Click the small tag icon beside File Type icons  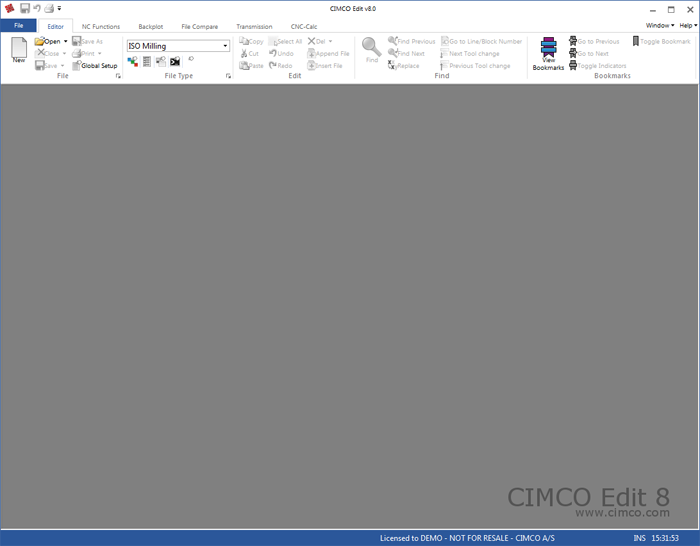pos(191,59)
